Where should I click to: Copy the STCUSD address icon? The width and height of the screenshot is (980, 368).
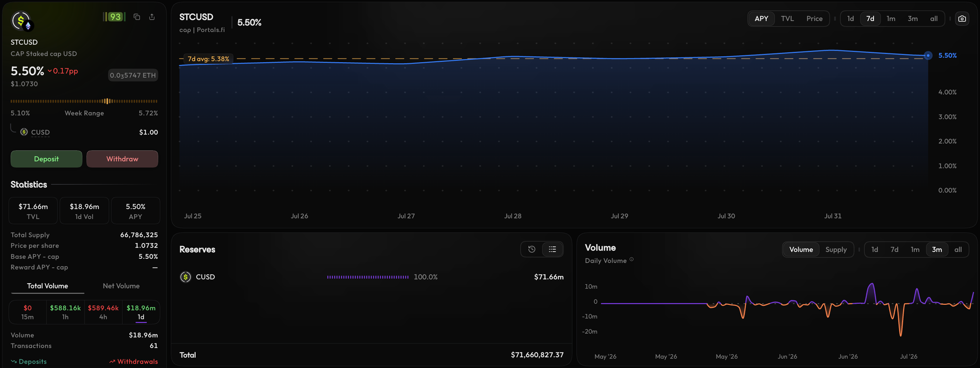[x=137, y=17]
